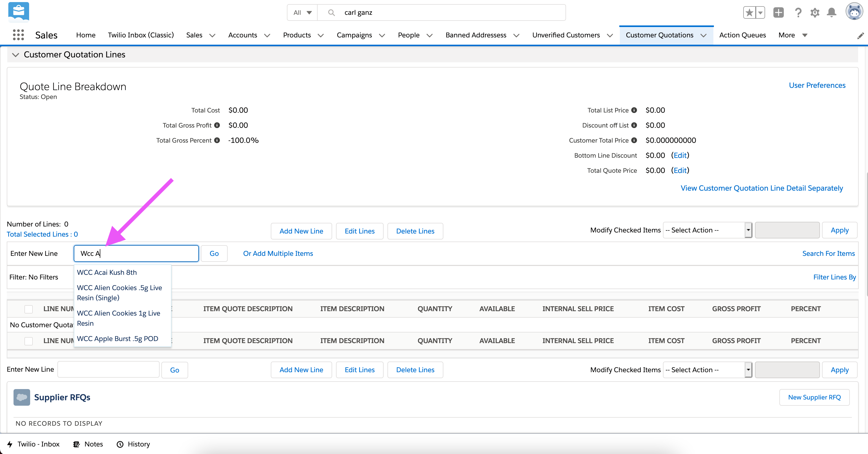Click the Search For Items link
Image resolution: width=868 pixels, height=454 pixels.
(x=828, y=253)
